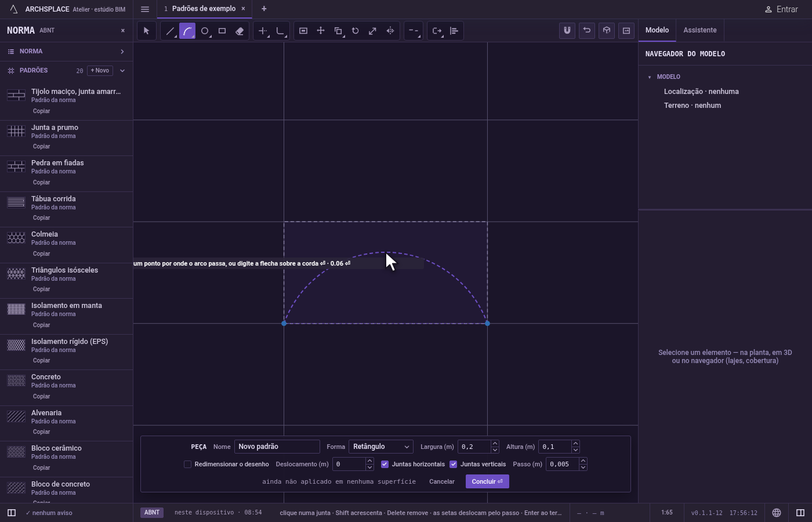Select the pointer selection tool
This screenshot has width=812, height=522.
[147, 31]
